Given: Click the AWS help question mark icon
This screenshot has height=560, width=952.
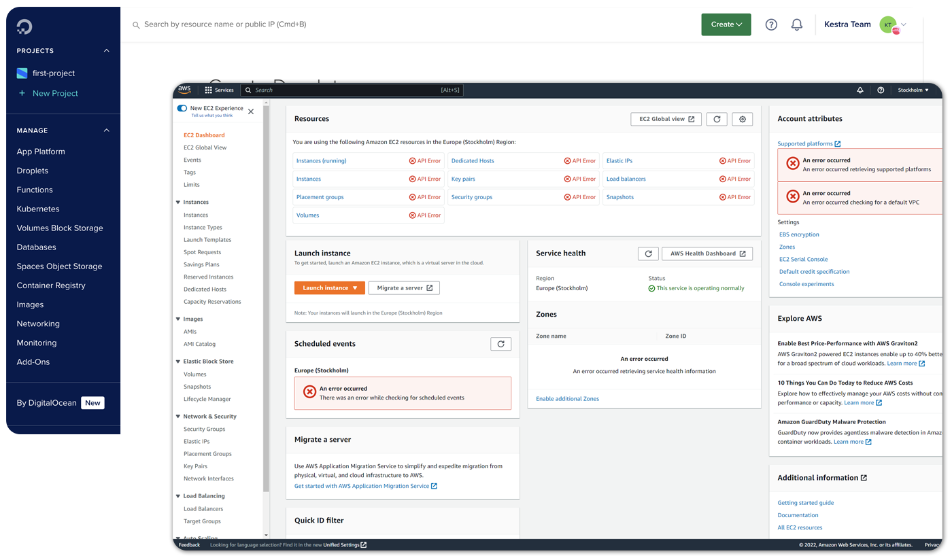Looking at the screenshot, I should [x=881, y=90].
